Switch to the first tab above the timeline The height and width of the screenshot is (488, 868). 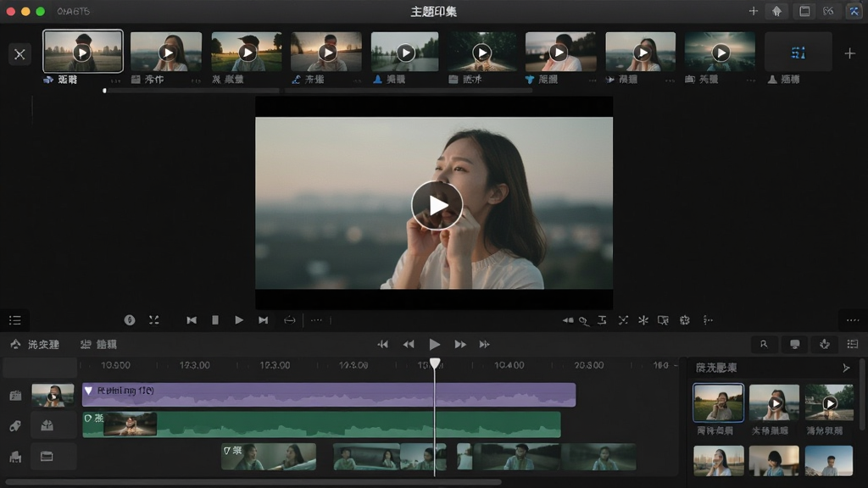tap(35, 344)
